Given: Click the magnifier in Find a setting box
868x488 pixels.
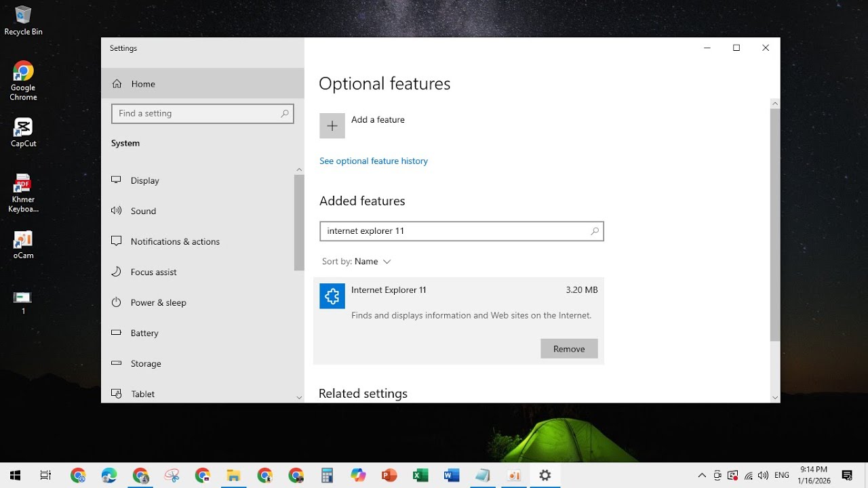Looking at the screenshot, I should click(x=285, y=114).
